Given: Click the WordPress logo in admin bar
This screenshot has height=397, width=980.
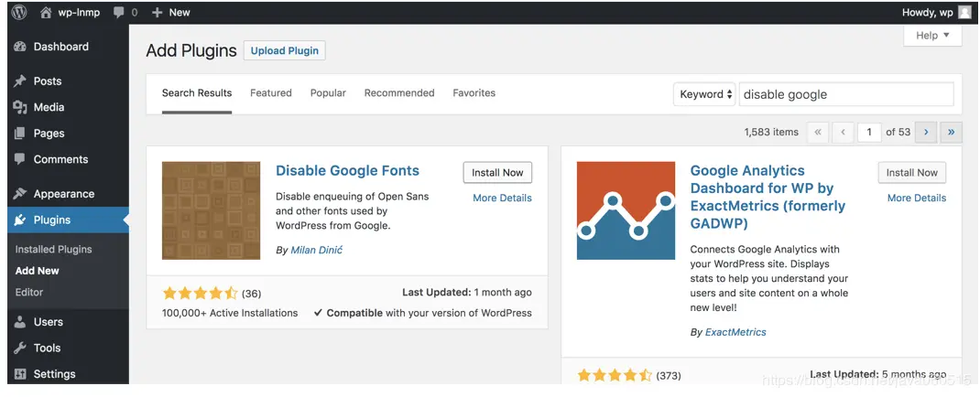Looking at the screenshot, I should click(x=19, y=13).
